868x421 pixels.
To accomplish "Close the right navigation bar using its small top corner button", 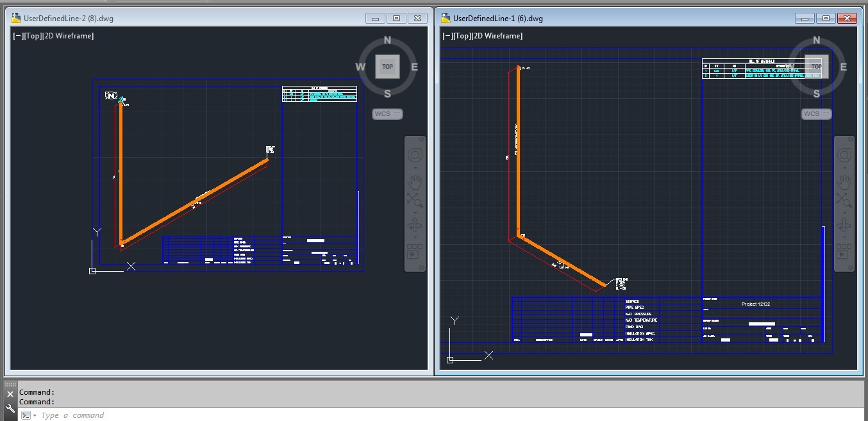I will pos(849,139).
